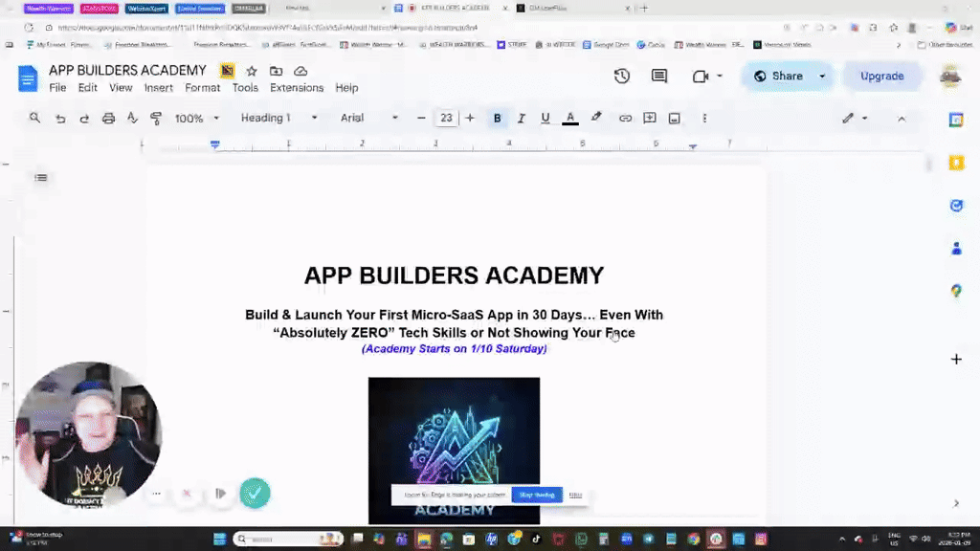Open Meet call options dropdown arrow

pyautogui.click(x=720, y=77)
